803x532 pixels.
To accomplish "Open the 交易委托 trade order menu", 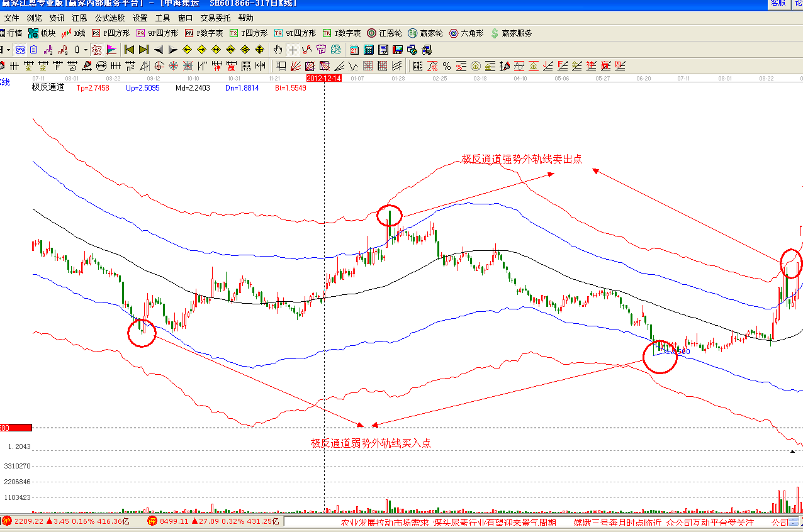I will (x=215, y=18).
